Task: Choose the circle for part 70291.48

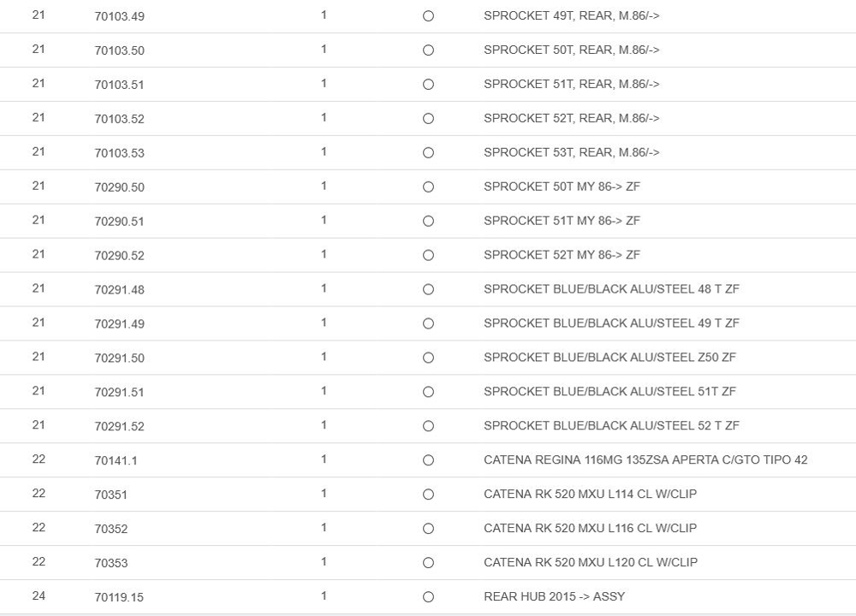Action: pyautogui.click(x=428, y=290)
